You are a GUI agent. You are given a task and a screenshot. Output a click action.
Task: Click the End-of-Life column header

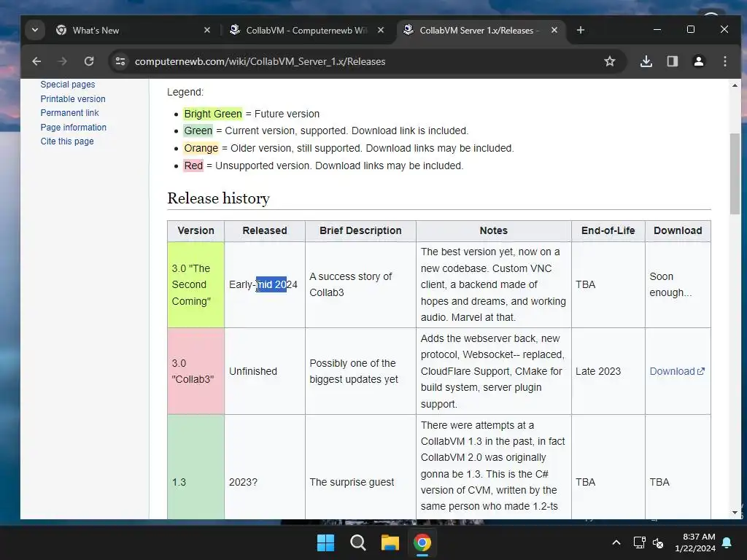point(608,230)
